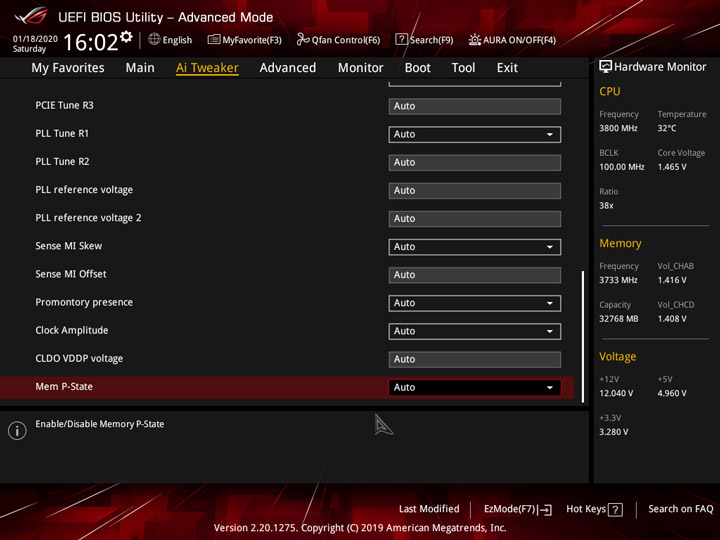Image resolution: width=720 pixels, height=540 pixels.
Task: Open the Advanced tab
Action: click(x=287, y=68)
